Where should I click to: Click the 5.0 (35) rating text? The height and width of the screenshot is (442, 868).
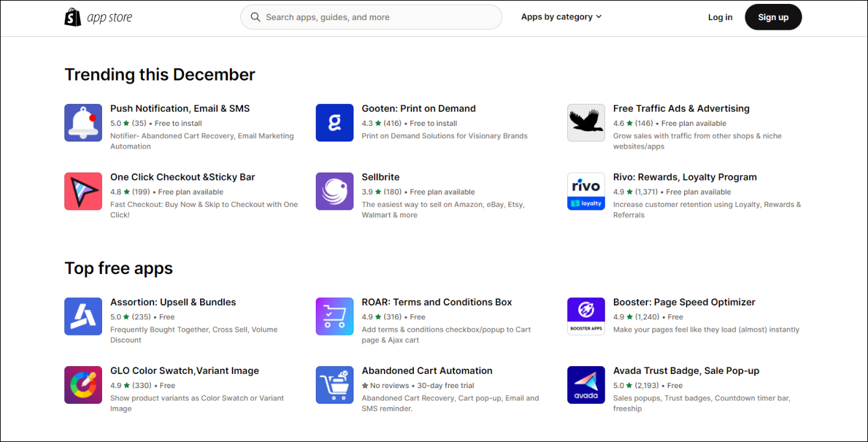[x=129, y=123]
